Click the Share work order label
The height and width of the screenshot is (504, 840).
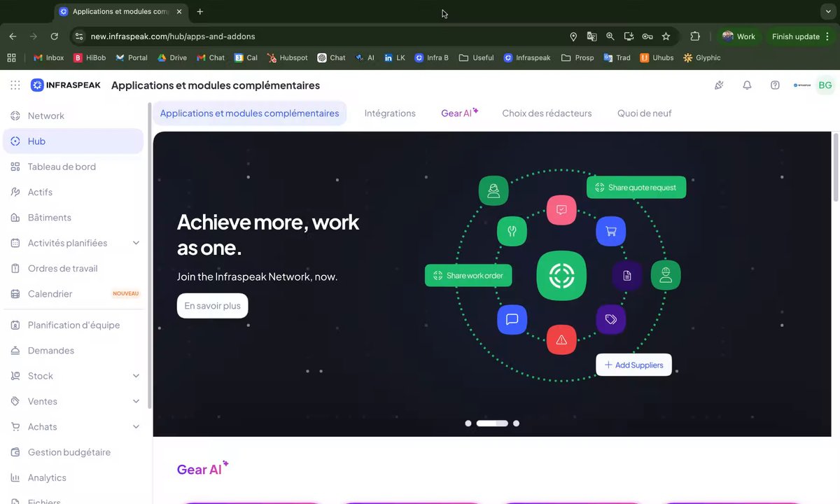click(468, 276)
